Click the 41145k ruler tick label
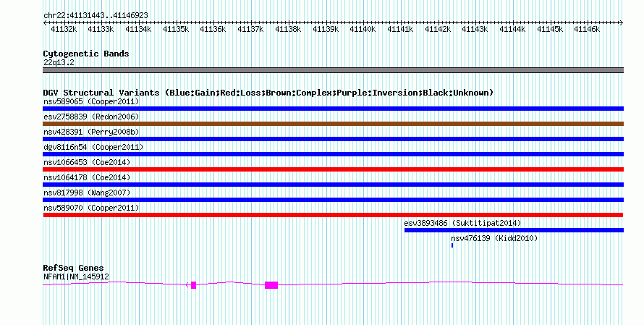 pyautogui.click(x=550, y=29)
